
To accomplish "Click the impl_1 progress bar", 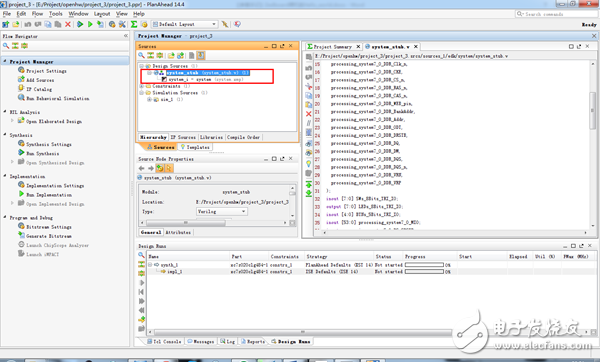I will [x=424, y=272].
